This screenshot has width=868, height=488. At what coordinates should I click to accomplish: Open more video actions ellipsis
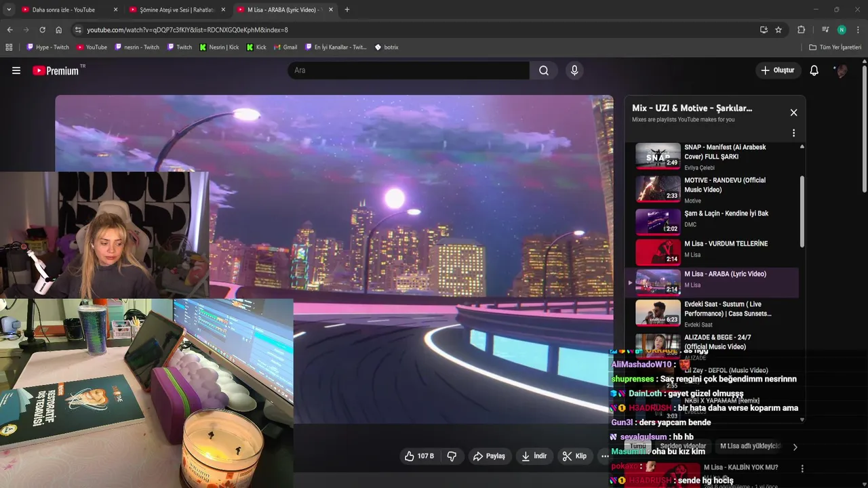605,456
